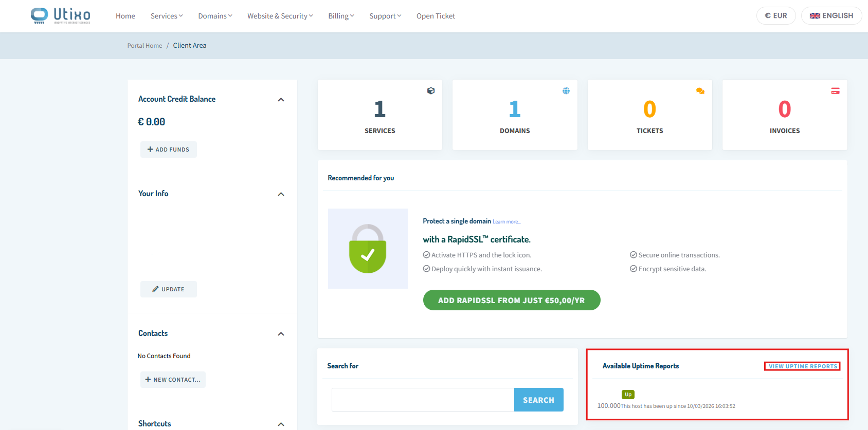Image resolution: width=868 pixels, height=430 pixels.
Task: Click the green padlock SSL image
Action: pos(368,249)
